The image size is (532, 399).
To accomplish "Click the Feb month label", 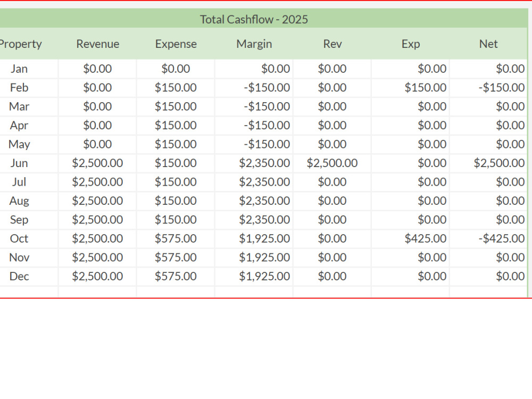I will tap(19, 88).
